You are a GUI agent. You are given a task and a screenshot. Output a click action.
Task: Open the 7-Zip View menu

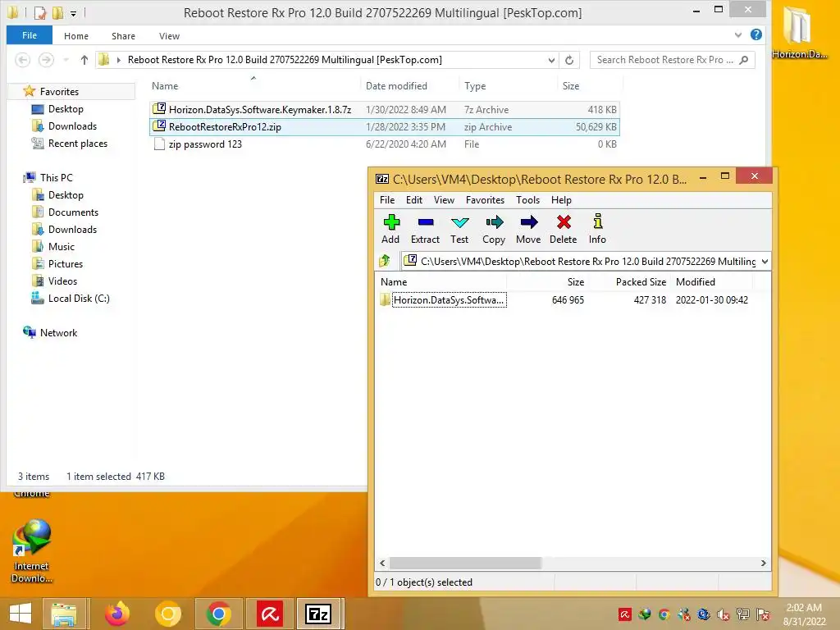pyautogui.click(x=444, y=200)
